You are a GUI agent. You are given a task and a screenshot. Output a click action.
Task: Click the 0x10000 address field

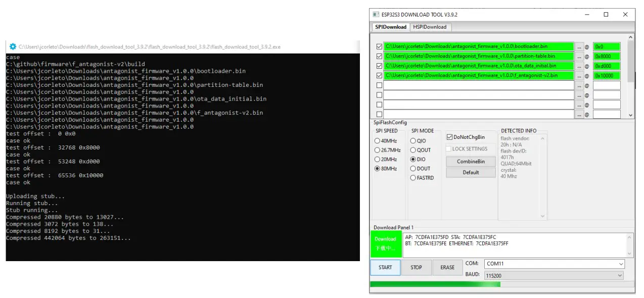[606, 76]
